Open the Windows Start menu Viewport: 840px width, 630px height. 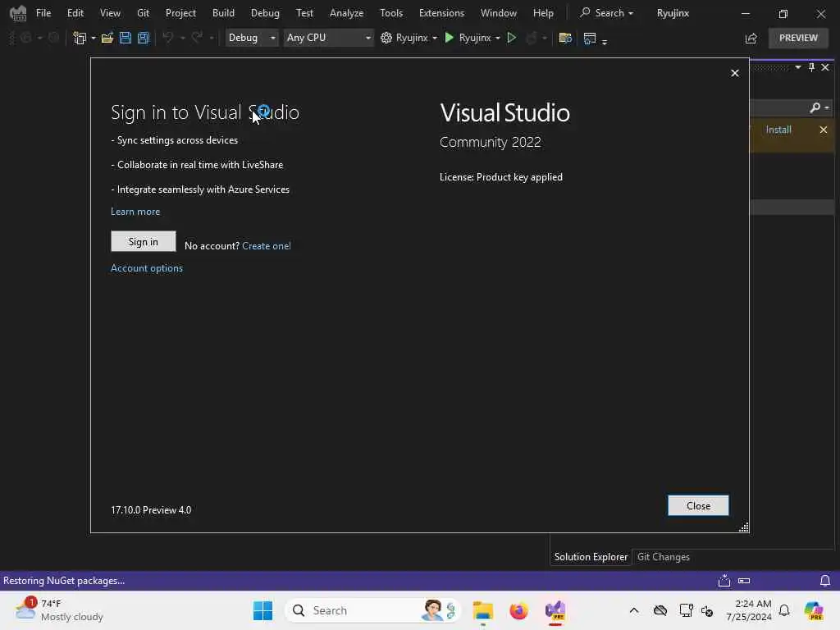[x=262, y=610]
